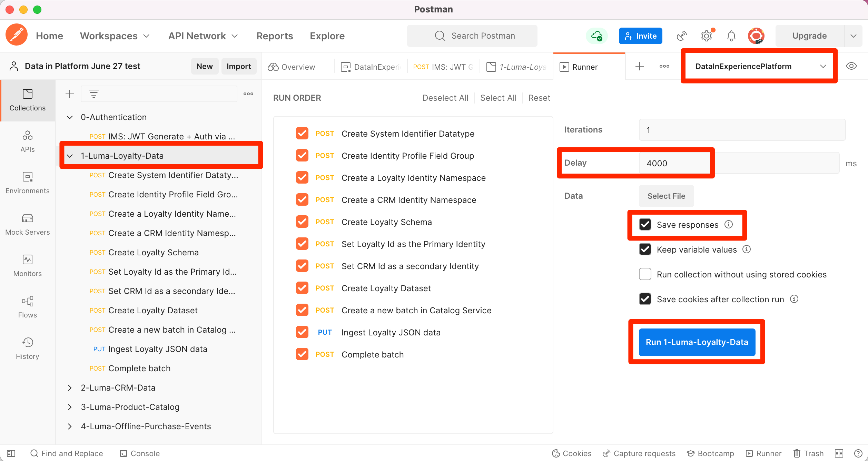Open the DataInExperiencePlatform environment dropdown
Screen dimensions: 868x461
click(x=759, y=66)
